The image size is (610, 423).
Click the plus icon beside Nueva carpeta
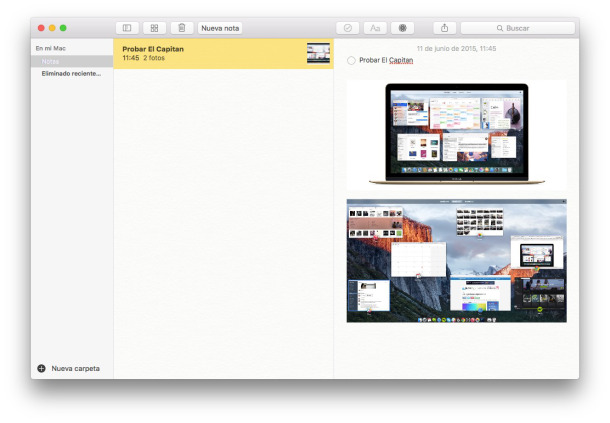click(x=41, y=368)
